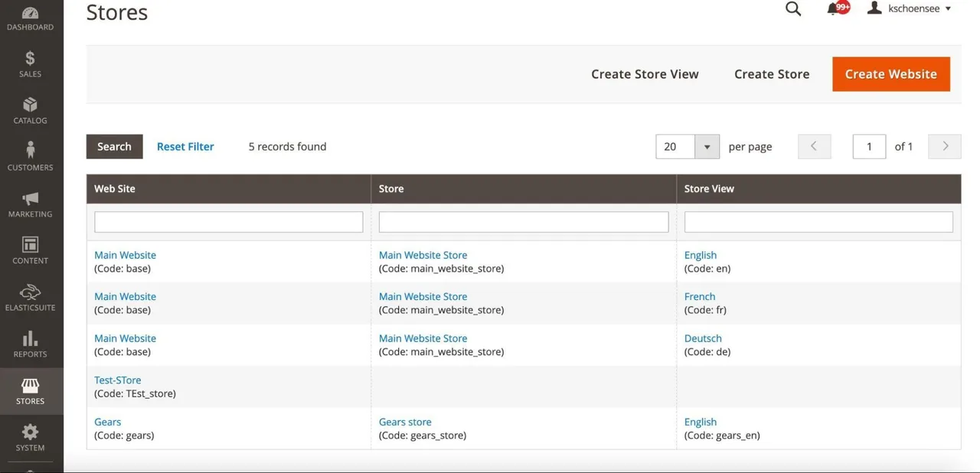Screen dimensions: 980x473
Task: Expand the kschoensee account dropdown
Action: pyautogui.click(x=910, y=8)
